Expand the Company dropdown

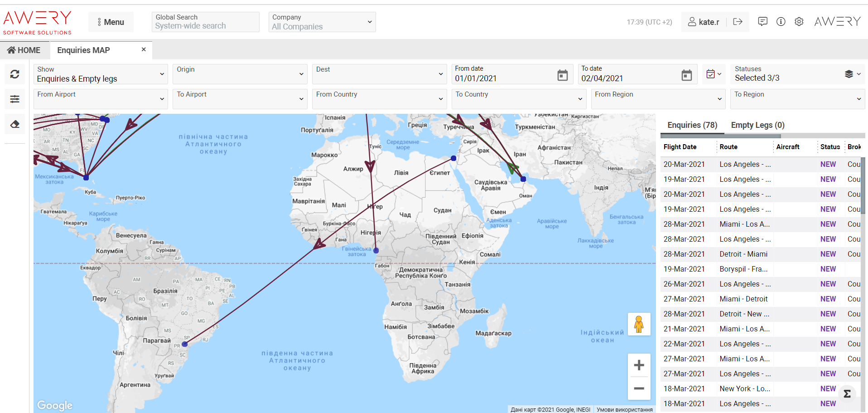click(322, 22)
